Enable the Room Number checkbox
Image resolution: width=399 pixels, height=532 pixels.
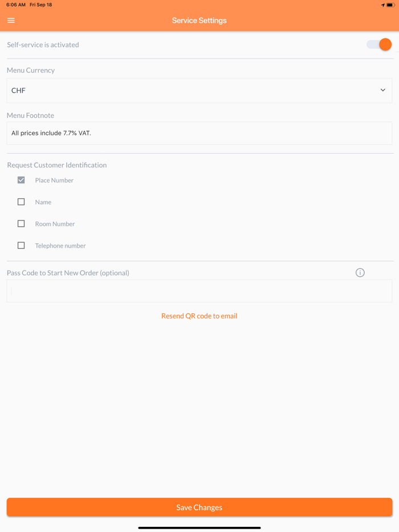coord(21,223)
